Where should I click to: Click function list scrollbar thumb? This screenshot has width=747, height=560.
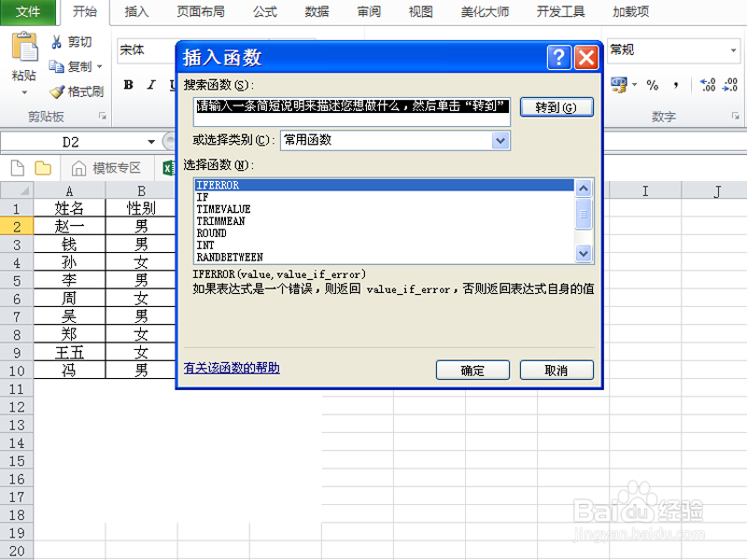click(x=583, y=214)
